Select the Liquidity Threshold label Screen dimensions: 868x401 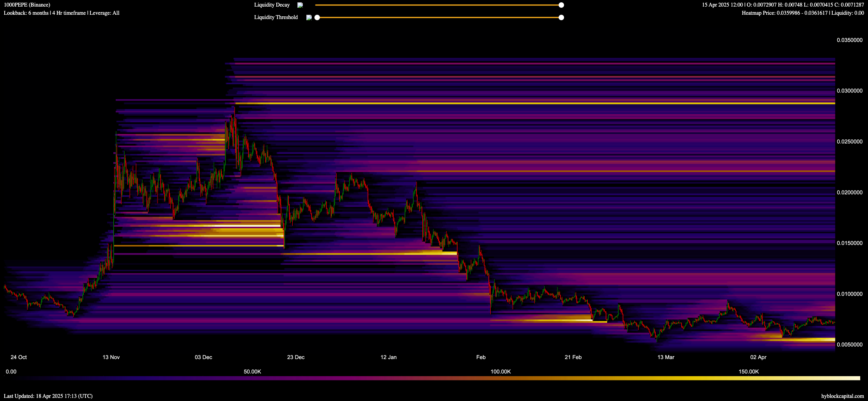click(276, 17)
